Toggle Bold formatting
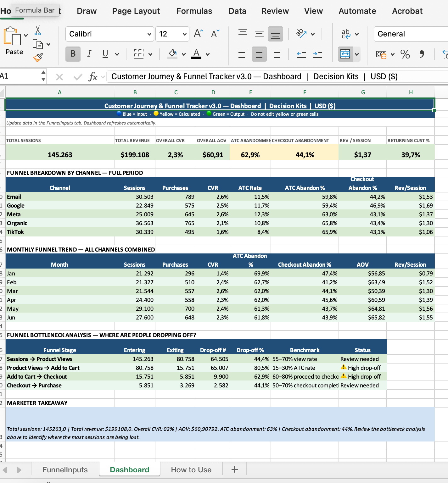The height and width of the screenshot is (483, 448). 73,54
